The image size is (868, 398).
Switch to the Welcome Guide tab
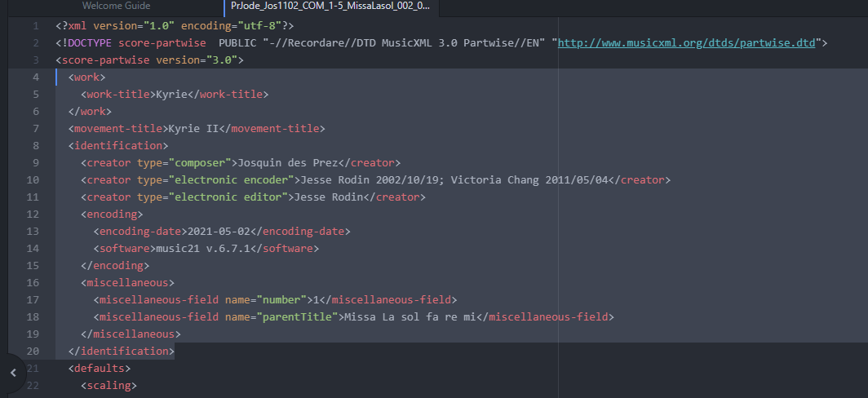click(x=116, y=6)
